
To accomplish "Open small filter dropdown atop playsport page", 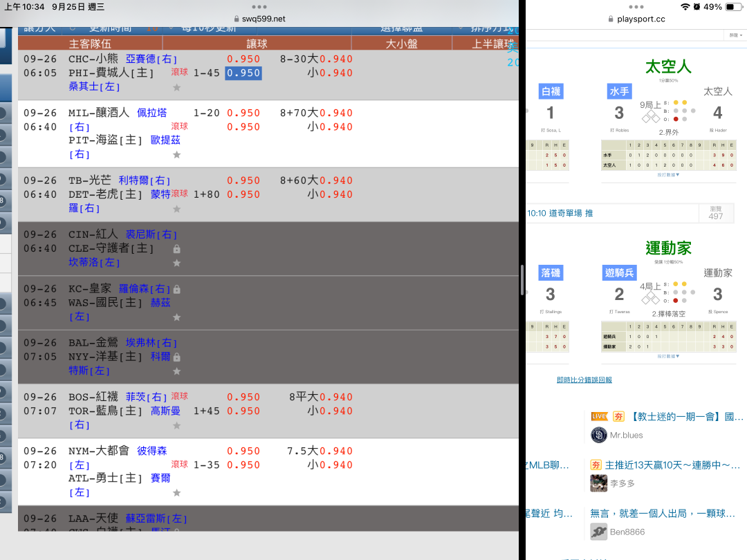I will (x=735, y=35).
